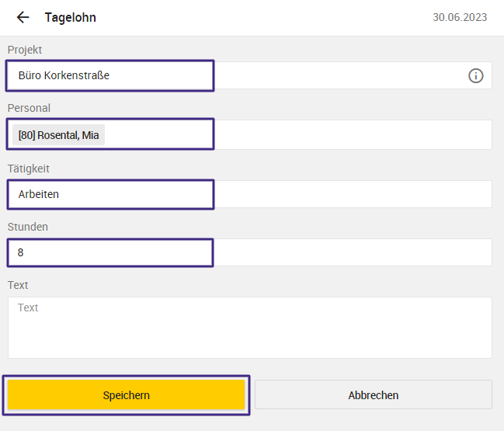Click the date 30.06.2023 in the header

tap(460, 17)
